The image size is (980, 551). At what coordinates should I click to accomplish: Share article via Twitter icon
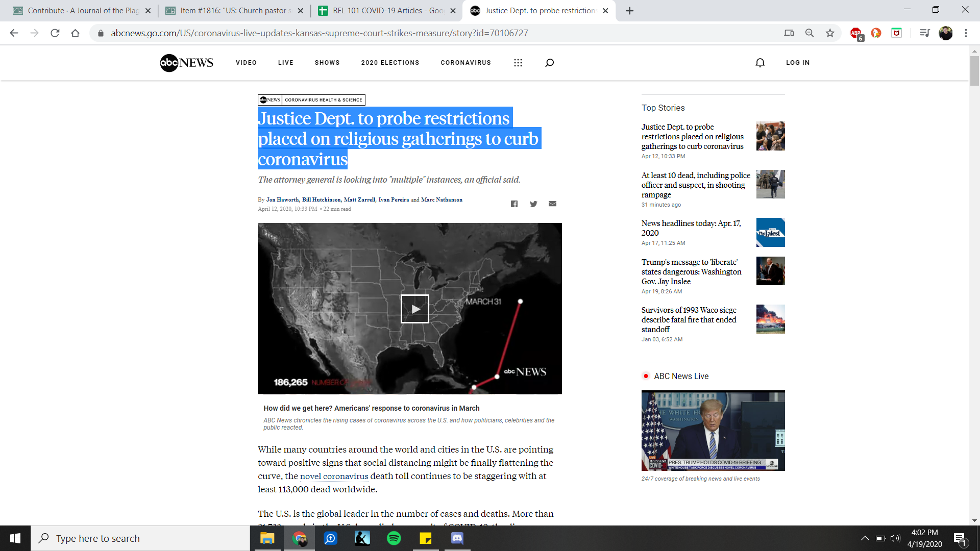coord(533,204)
